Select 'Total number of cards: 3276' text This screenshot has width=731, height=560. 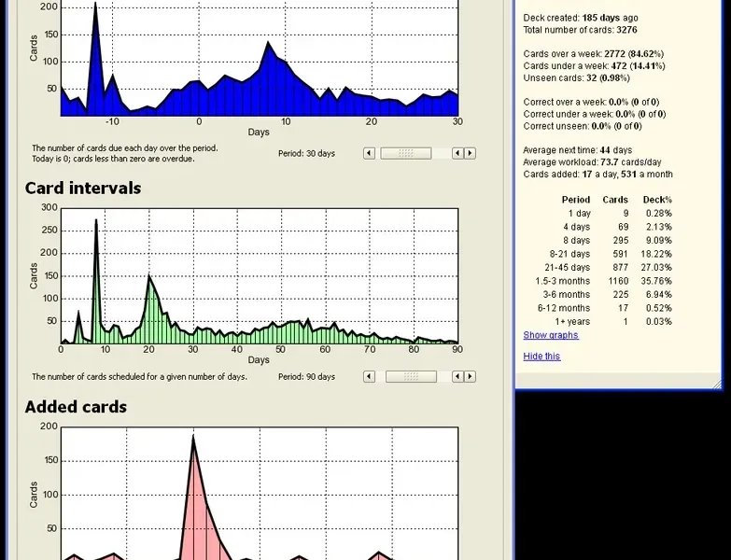pyautogui.click(x=580, y=30)
